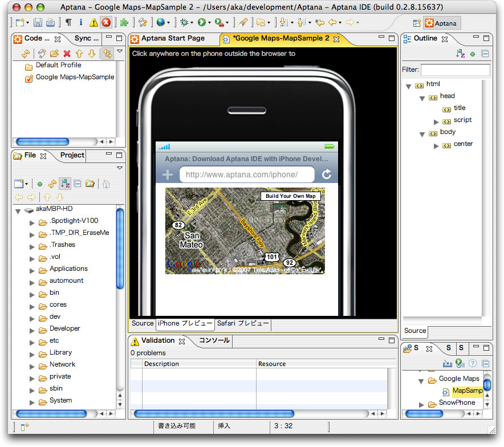Switch to the Aptana Start Page tab
The width and height of the screenshot is (504, 447).
pos(172,39)
